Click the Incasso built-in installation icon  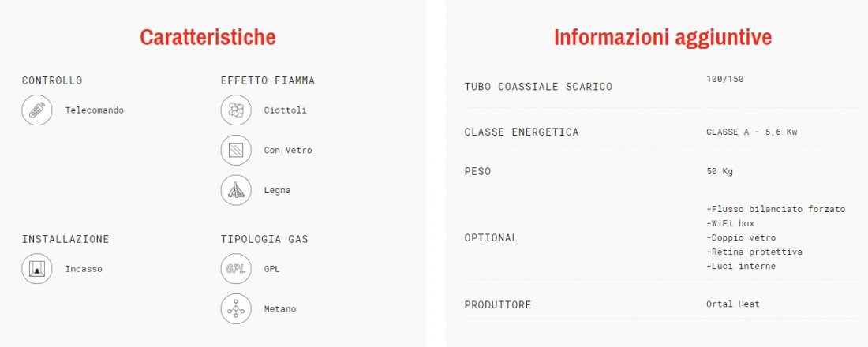point(36,269)
